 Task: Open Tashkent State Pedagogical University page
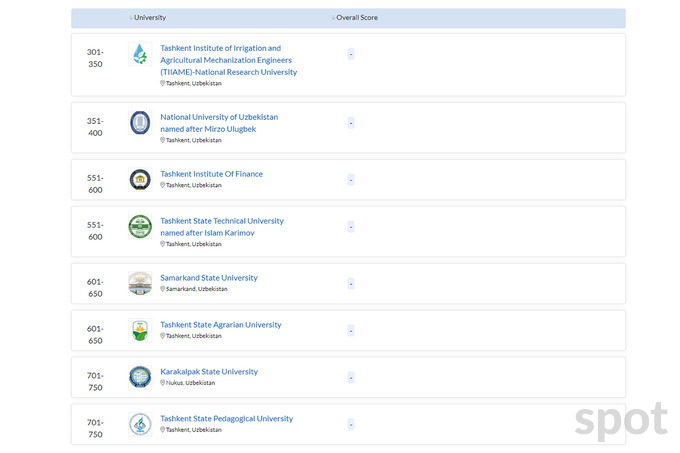[x=226, y=419]
